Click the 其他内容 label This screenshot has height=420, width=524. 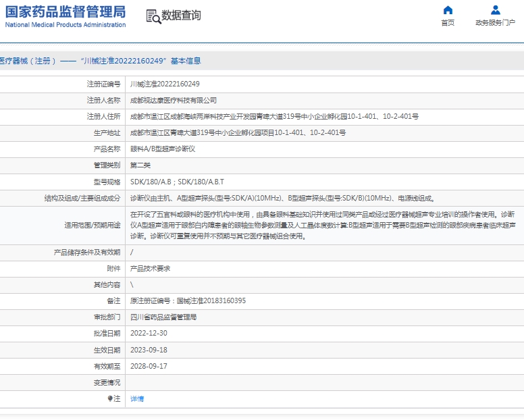pos(107,285)
